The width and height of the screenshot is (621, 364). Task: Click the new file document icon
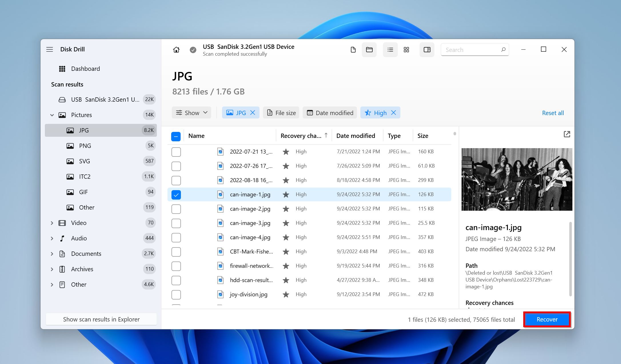353,49
